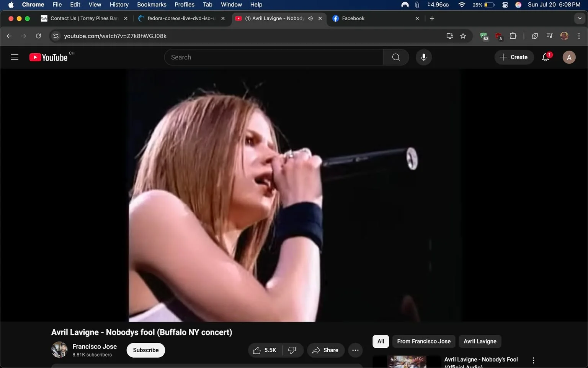
Task: Close the Facebook tab
Action: click(417, 18)
